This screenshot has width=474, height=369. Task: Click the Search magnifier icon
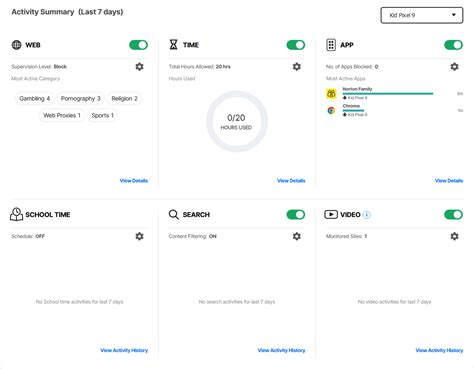click(x=174, y=214)
